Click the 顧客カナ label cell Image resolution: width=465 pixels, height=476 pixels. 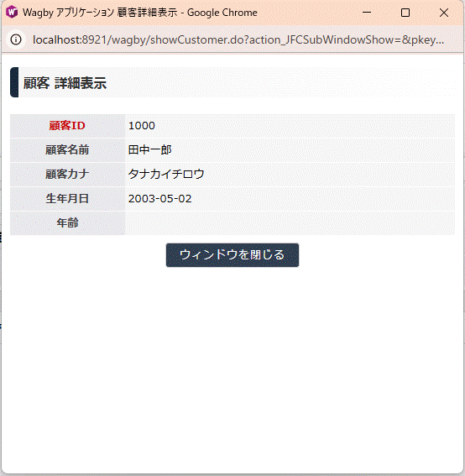tap(67, 175)
